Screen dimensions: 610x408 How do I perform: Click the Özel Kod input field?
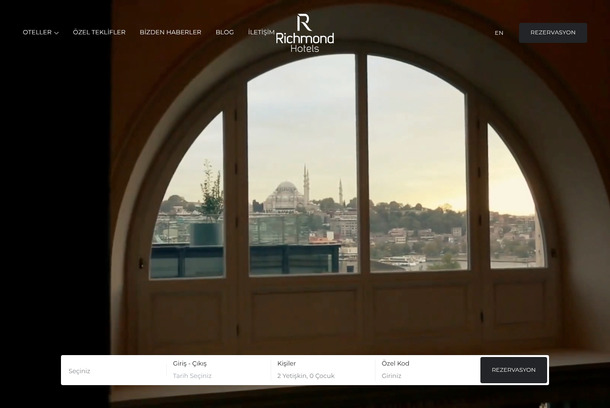point(427,370)
